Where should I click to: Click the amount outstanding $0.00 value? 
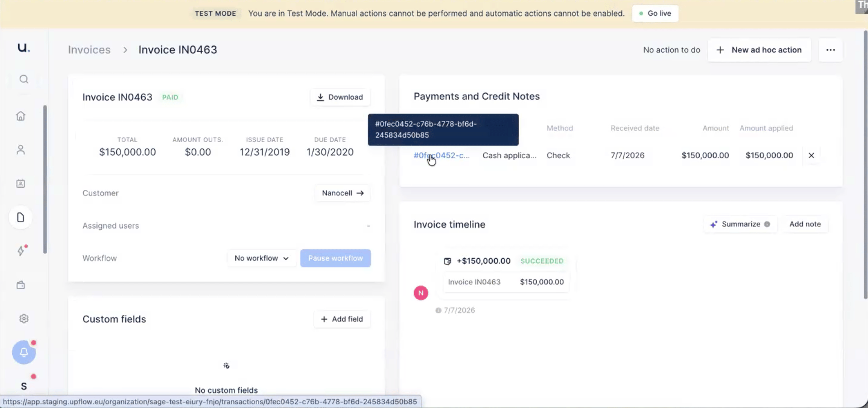tap(198, 152)
